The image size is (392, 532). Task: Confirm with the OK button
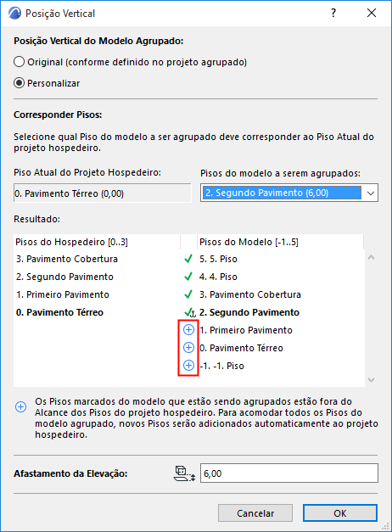340,513
